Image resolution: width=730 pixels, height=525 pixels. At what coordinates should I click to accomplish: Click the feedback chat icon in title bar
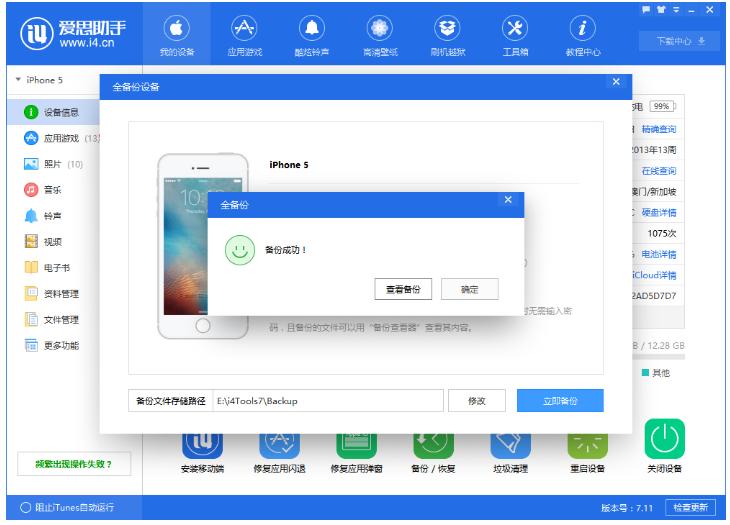click(x=646, y=9)
